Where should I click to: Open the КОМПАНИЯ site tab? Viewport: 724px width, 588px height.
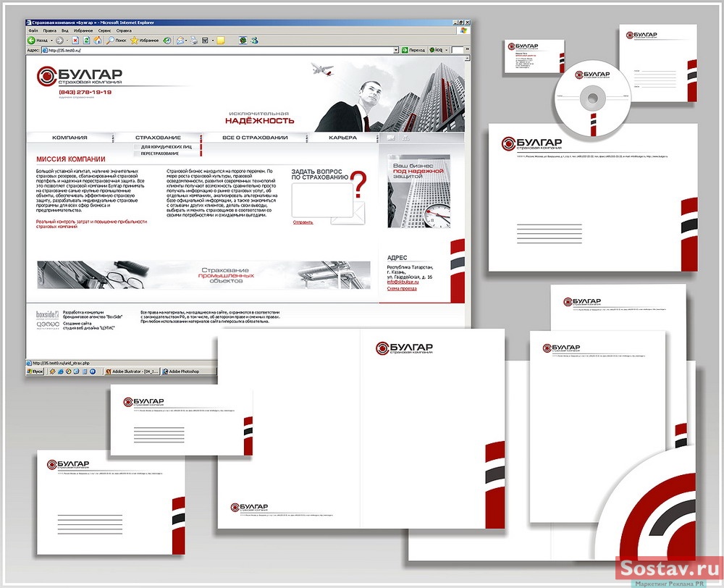pos(70,138)
